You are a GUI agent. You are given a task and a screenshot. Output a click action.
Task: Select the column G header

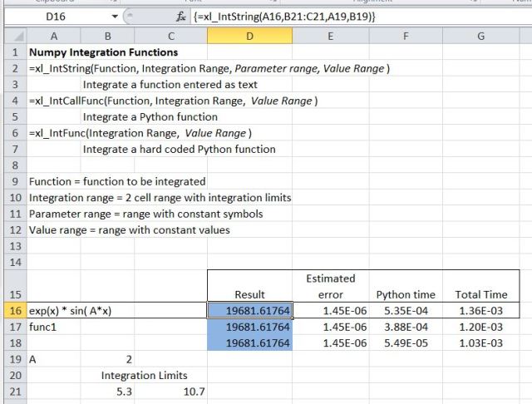click(x=481, y=37)
